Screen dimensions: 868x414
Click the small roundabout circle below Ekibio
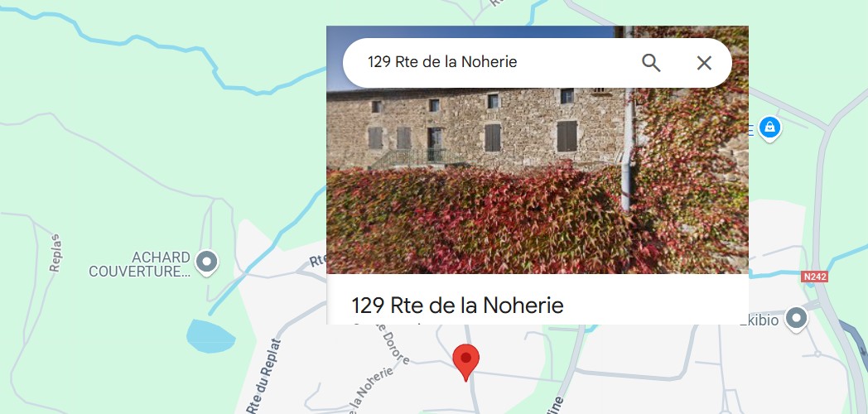tap(817, 353)
